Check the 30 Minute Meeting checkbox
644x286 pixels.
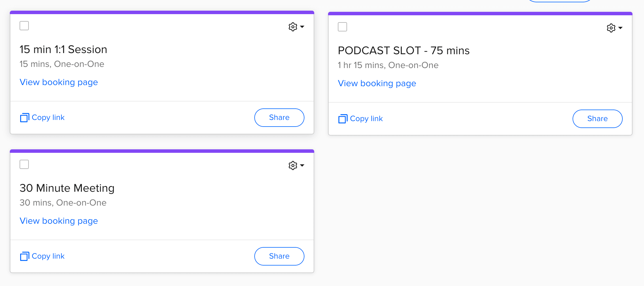pyautogui.click(x=24, y=164)
